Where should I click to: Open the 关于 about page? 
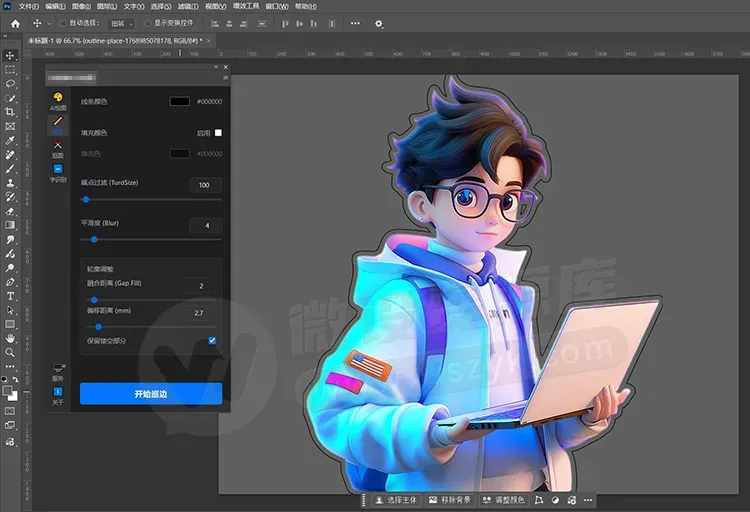tap(58, 396)
